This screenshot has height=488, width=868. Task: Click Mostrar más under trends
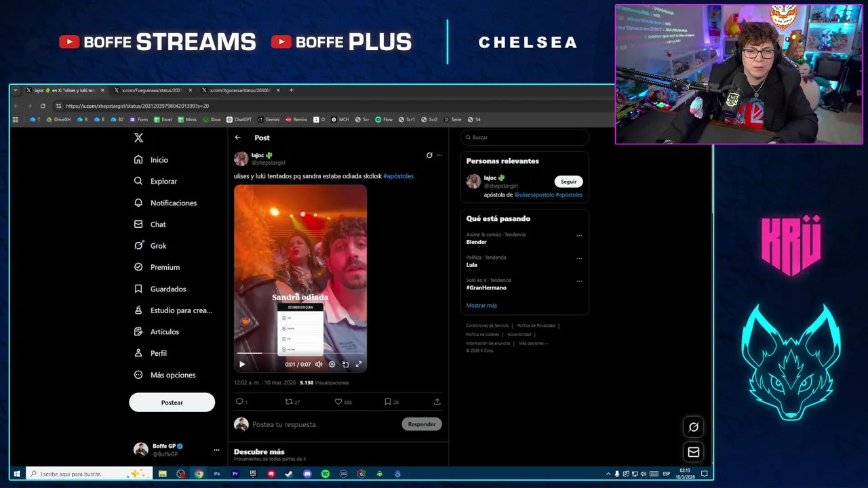click(x=481, y=306)
